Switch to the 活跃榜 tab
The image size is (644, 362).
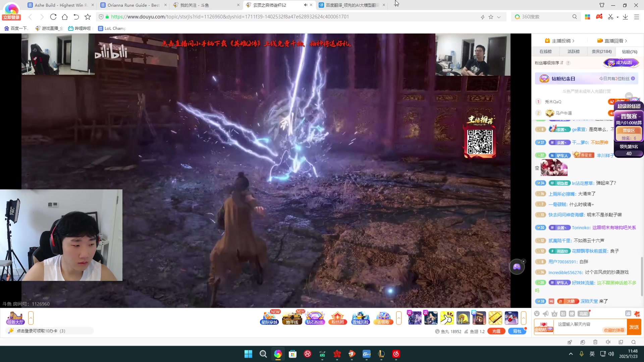point(574,52)
